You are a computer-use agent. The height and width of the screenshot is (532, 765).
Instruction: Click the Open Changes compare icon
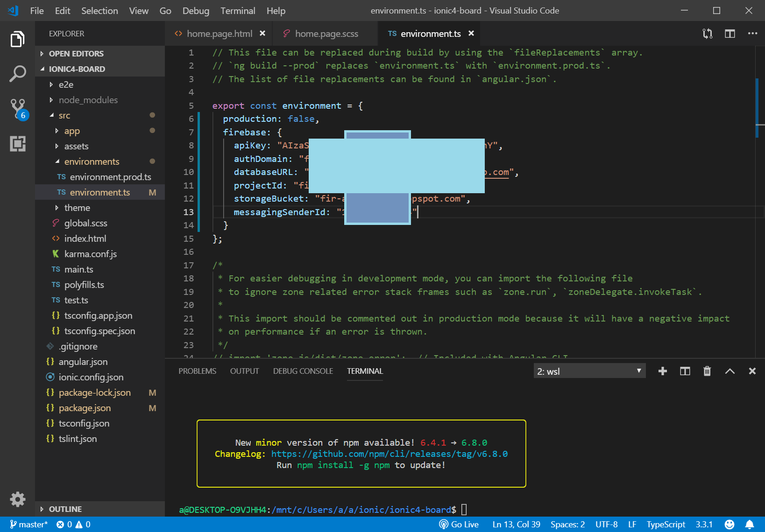coord(707,34)
